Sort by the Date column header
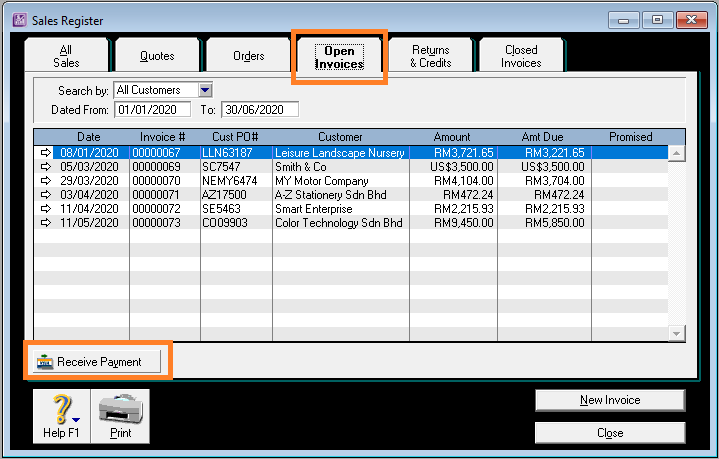The width and height of the screenshot is (719, 459). [x=88, y=137]
